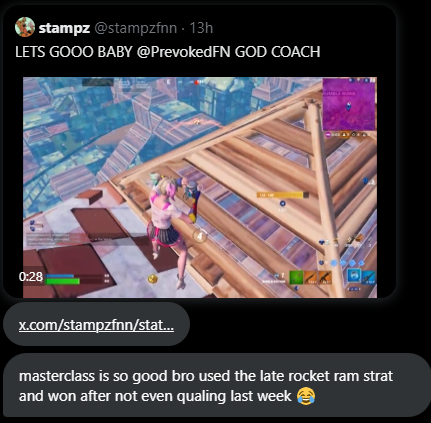Follow the @PrevokedFN mention
Viewport: 431px width, 423px height.
pyautogui.click(x=184, y=52)
